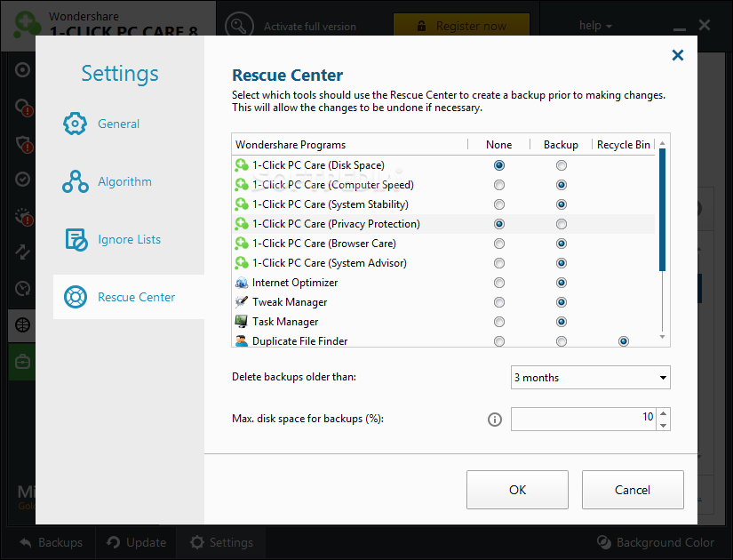This screenshot has height=560, width=733.
Task: Click the Privacy Protection row icon
Action: tap(241, 224)
